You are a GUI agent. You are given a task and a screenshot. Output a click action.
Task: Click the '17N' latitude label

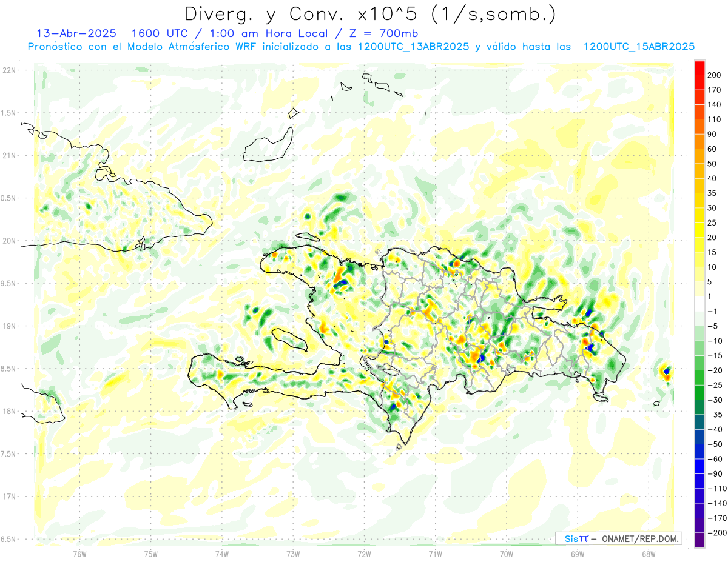(9, 497)
